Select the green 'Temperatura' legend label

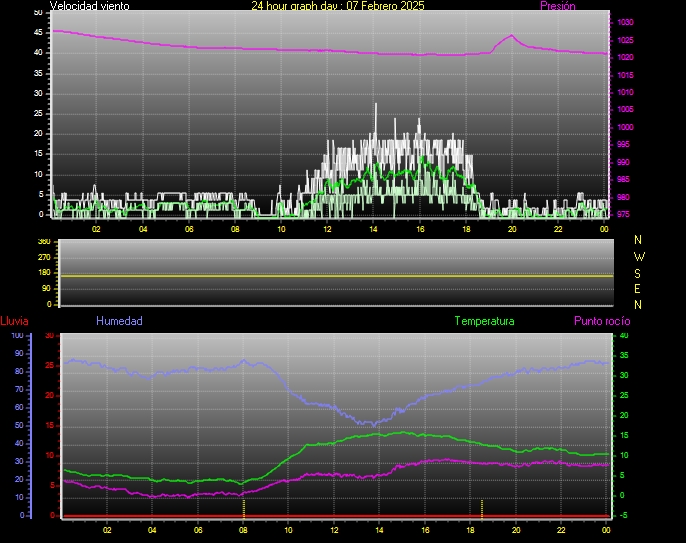click(x=484, y=321)
